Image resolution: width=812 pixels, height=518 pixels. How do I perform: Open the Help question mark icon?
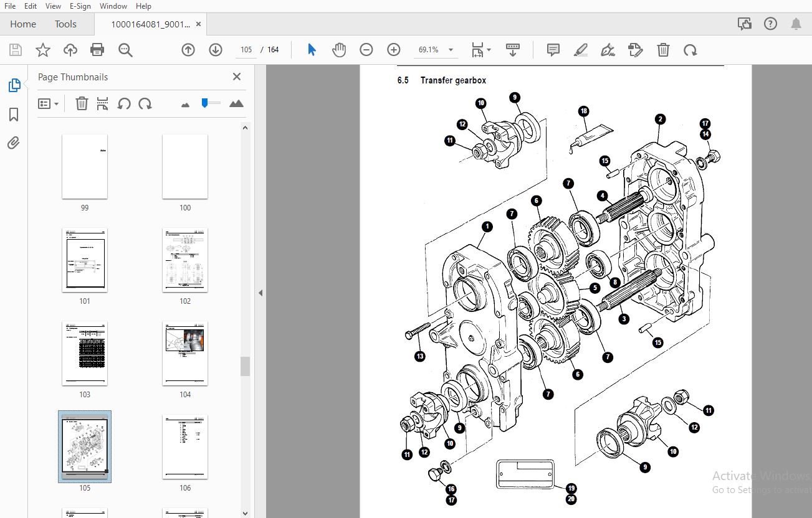pyautogui.click(x=770, y=24)
